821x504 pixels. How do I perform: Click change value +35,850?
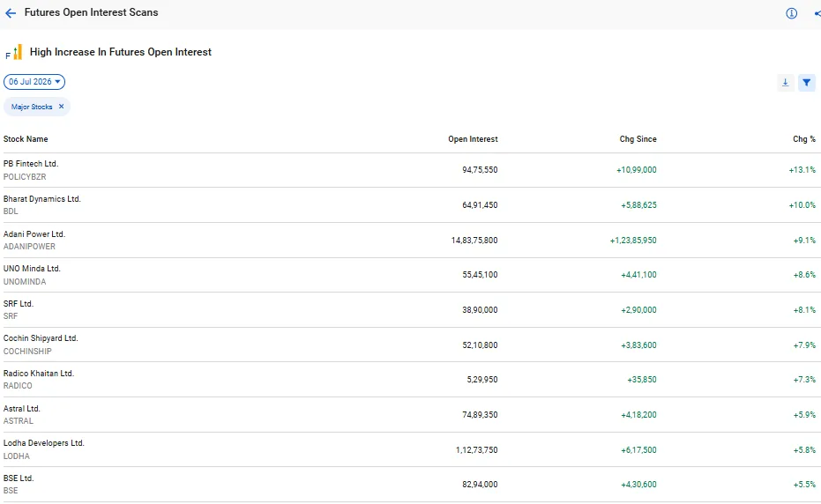(x=642, y=380)
